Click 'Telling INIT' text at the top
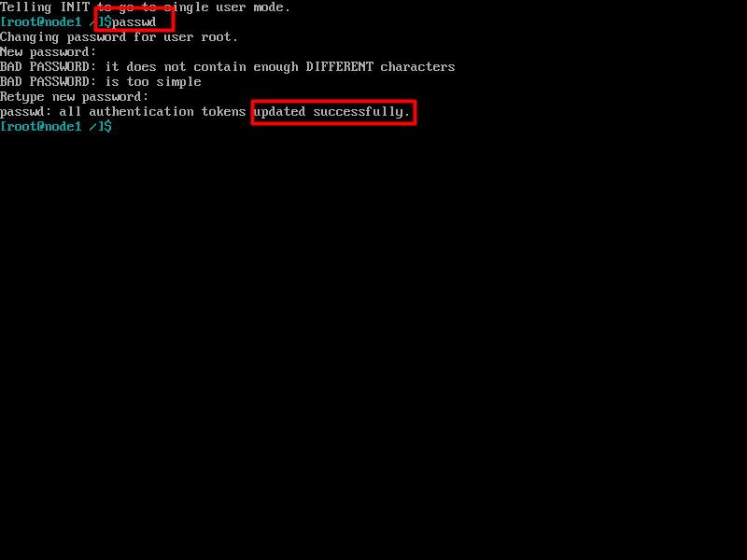 point(45,7)
